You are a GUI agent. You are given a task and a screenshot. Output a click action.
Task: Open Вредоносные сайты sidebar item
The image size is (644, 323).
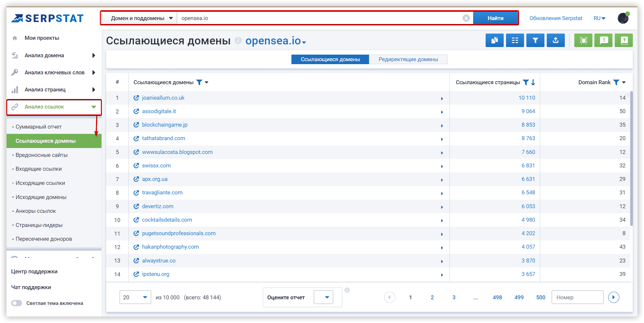coord(41,155)
